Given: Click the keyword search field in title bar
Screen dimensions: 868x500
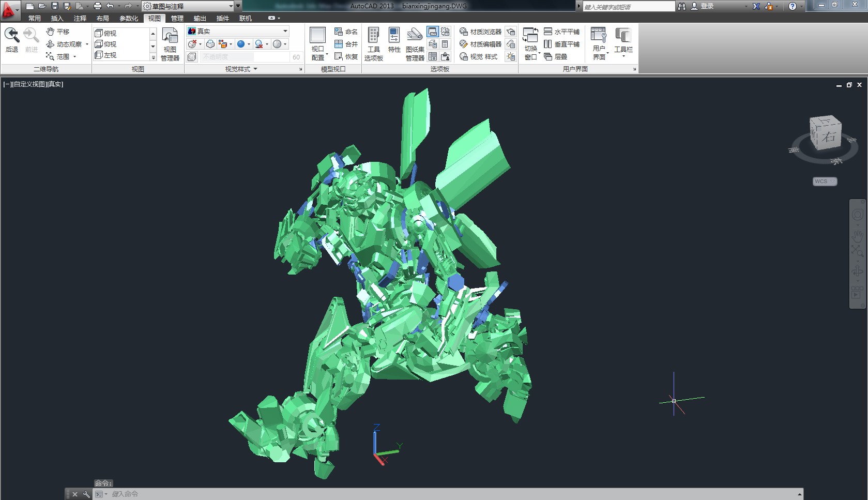Looking at the screenshot, I should pos(629,6).
